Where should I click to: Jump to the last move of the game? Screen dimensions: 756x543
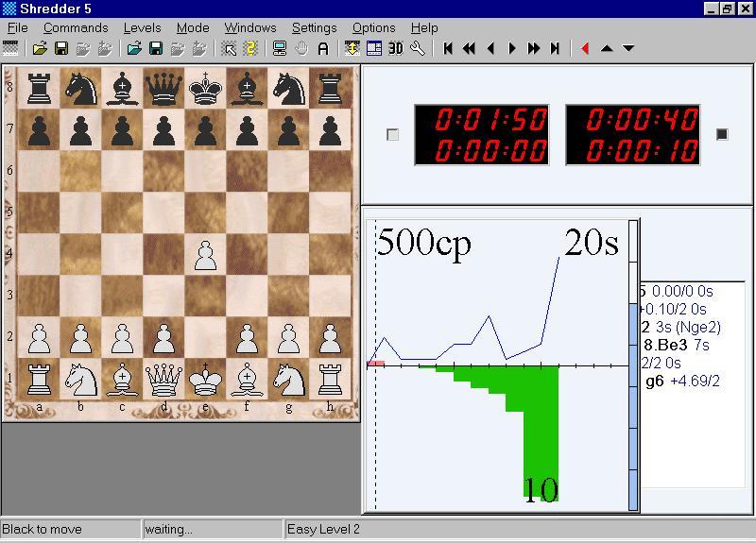click(x=556, y=48)
